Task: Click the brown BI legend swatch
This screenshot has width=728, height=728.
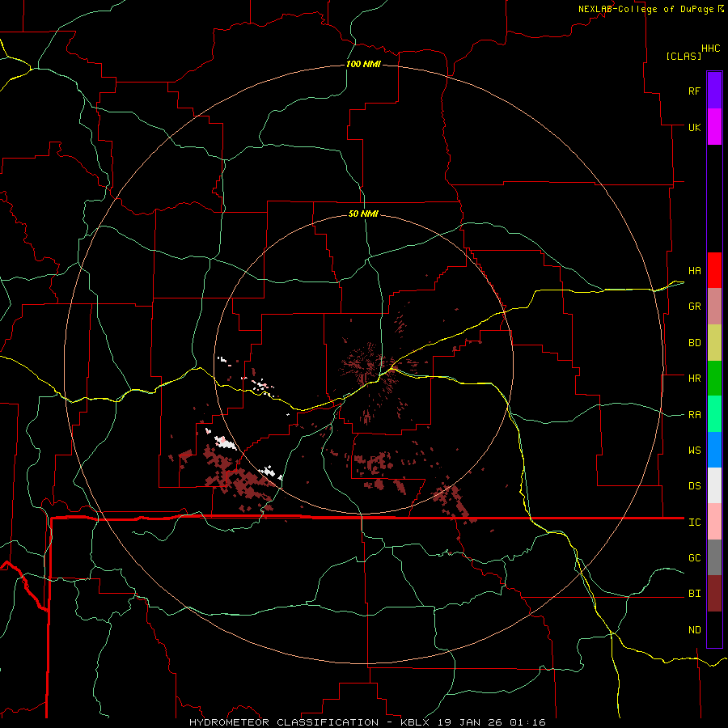Action: coord(714,594)
